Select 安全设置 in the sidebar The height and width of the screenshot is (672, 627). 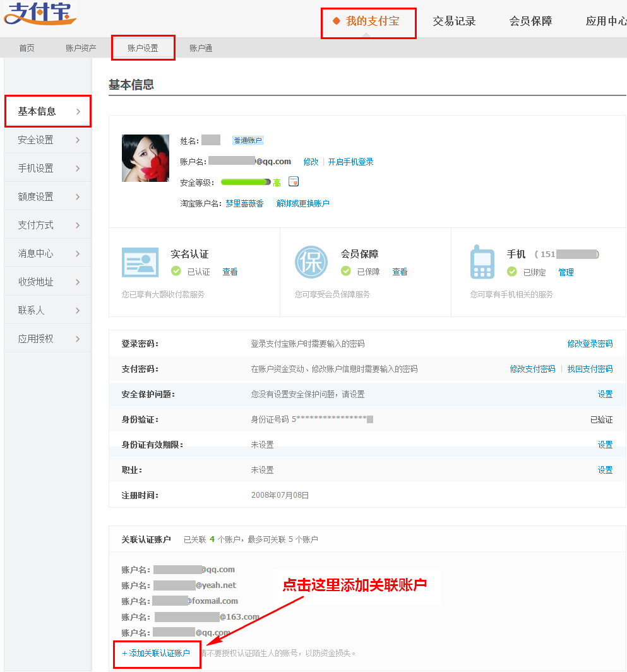coord(47,140)
